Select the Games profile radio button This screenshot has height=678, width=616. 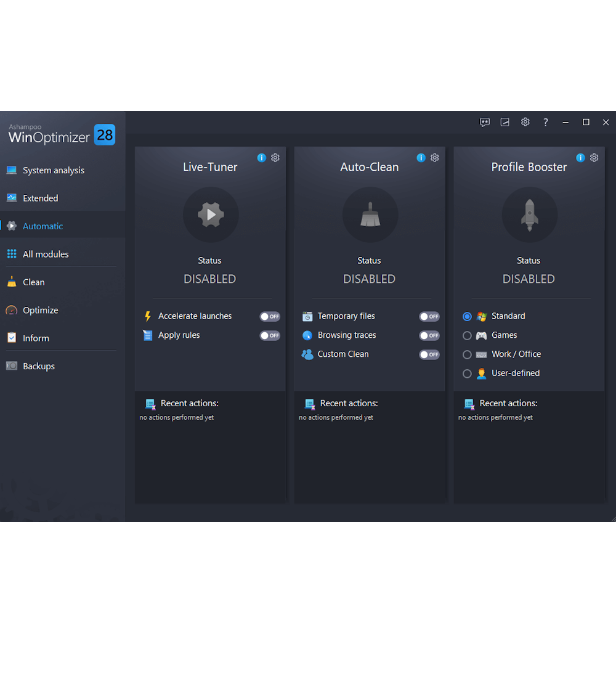pos(467,336)
